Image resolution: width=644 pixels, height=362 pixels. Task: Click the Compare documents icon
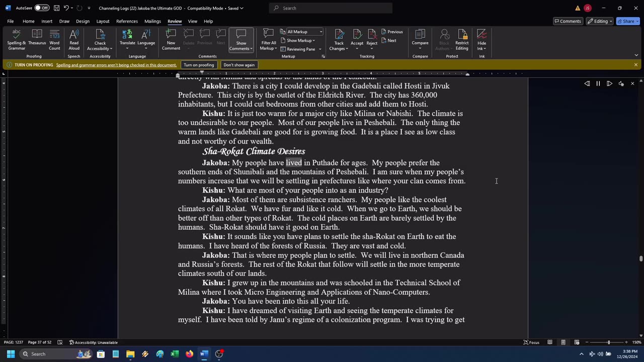[420, 34]
